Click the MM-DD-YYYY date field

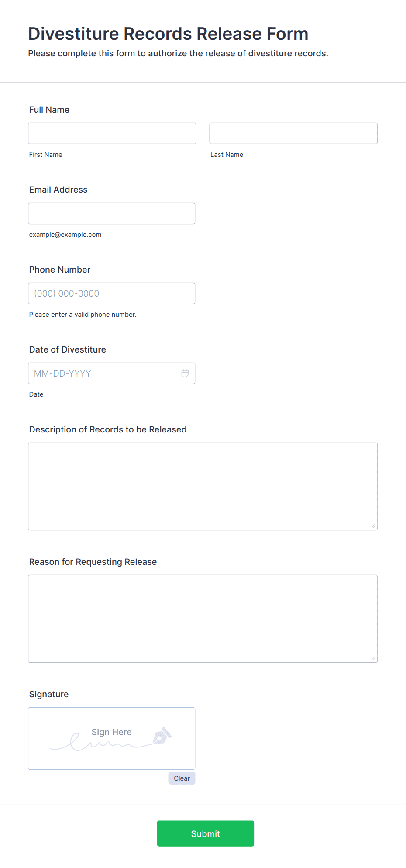112,373
